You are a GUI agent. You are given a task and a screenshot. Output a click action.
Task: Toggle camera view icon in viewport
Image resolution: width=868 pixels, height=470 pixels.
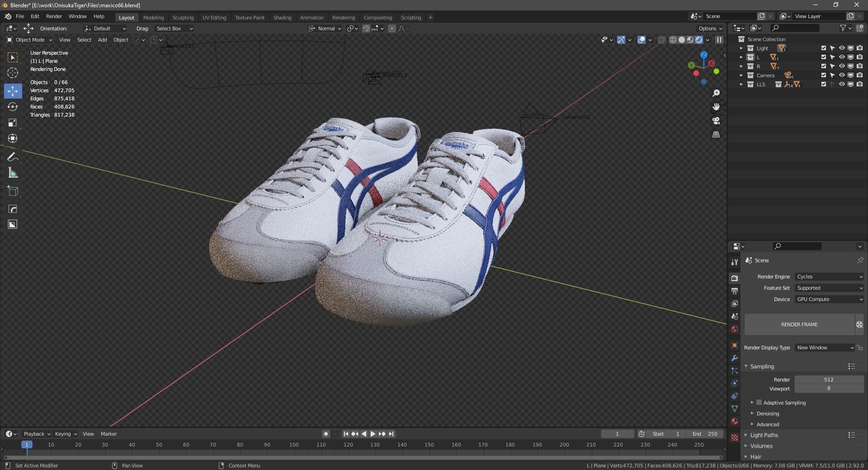pos(716,121)
